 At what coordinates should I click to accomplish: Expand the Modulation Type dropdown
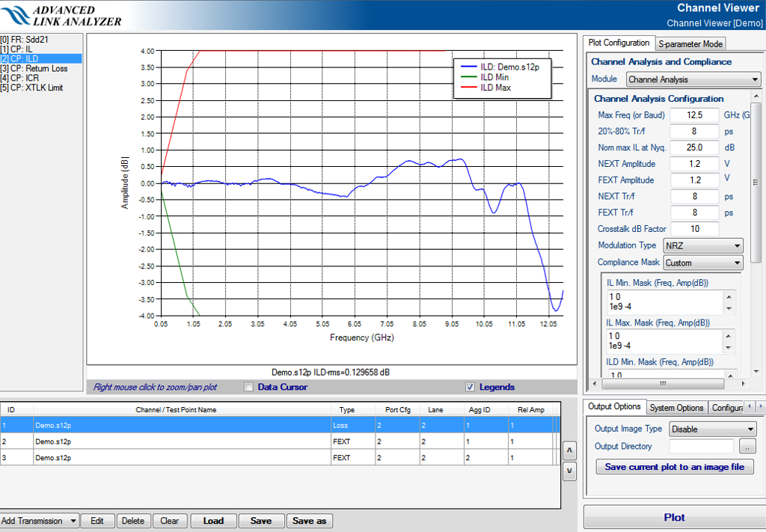(x=702, y=245)
